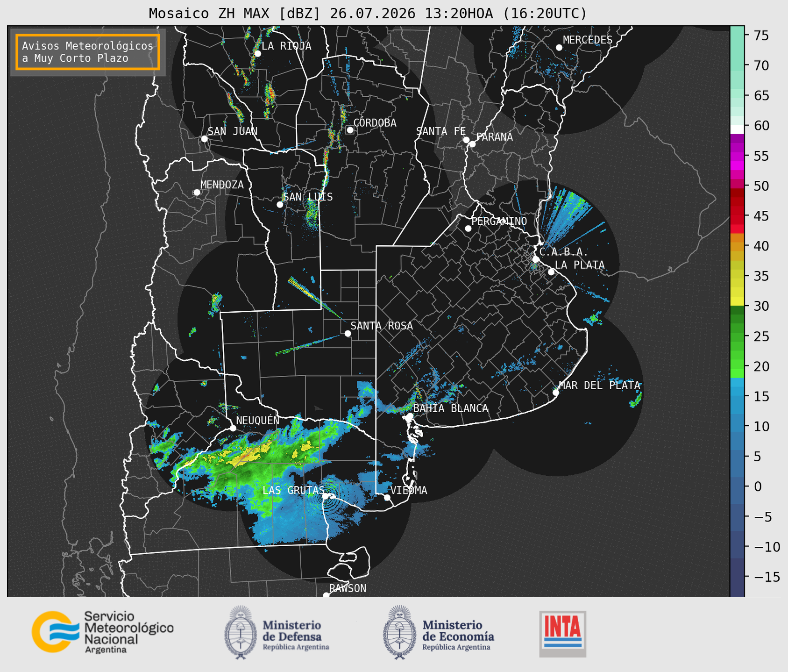Screen dimensions: 788x672
Task: Click the La Rioja label on map
Action: pyautogui.click(x=286, y=46)
